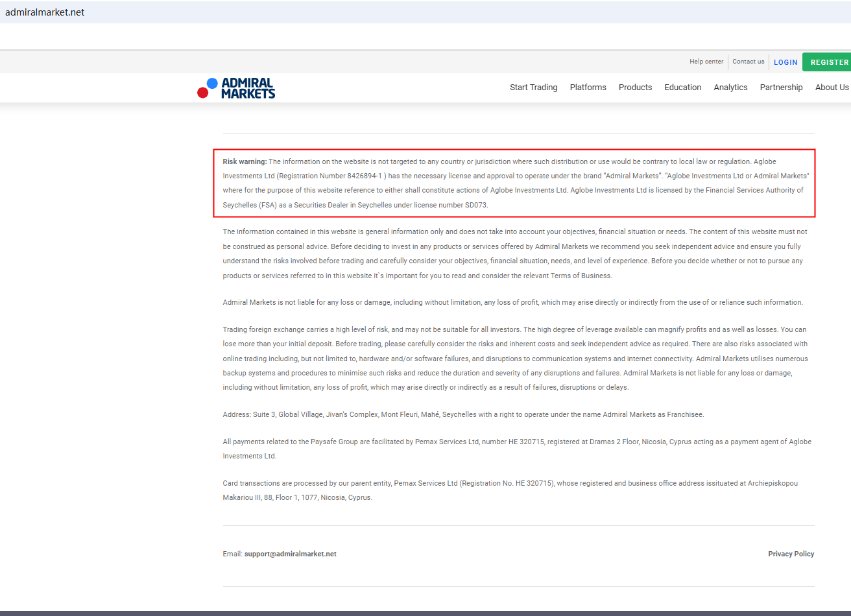
Task: Open the Contact us link
Action: (749, 62)
